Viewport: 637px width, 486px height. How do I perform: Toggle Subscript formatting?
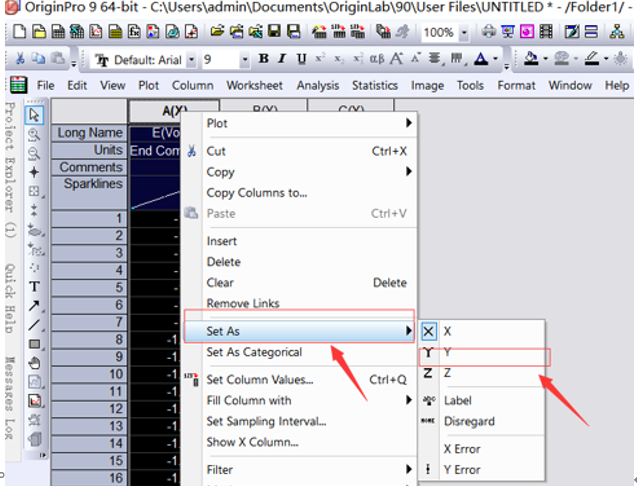click(x=338, y=59)
